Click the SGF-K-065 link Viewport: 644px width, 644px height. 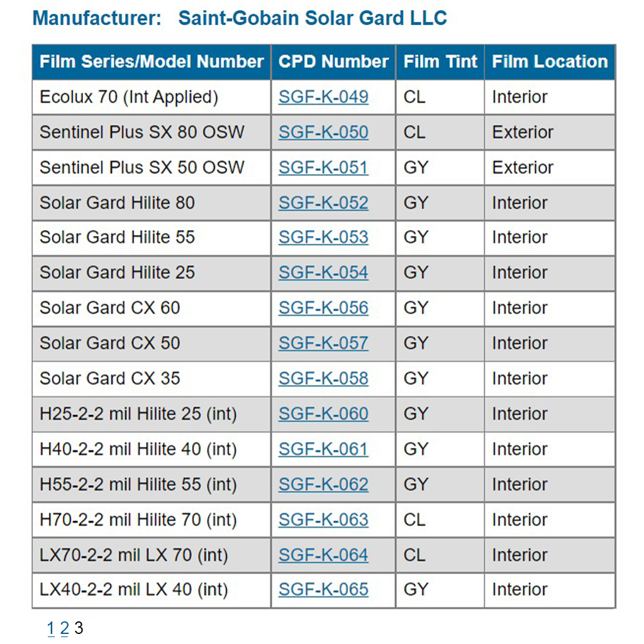323,589
